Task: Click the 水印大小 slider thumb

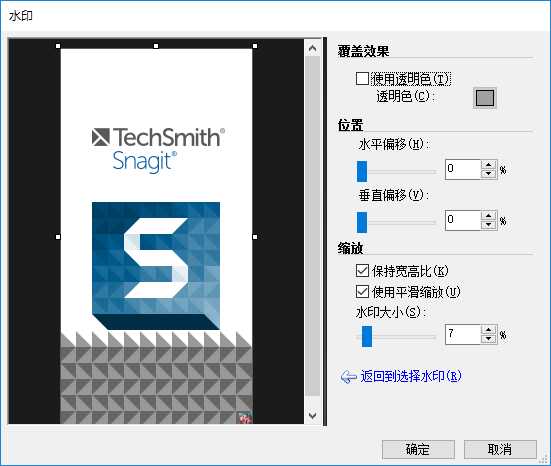Action: click(367, 336)
